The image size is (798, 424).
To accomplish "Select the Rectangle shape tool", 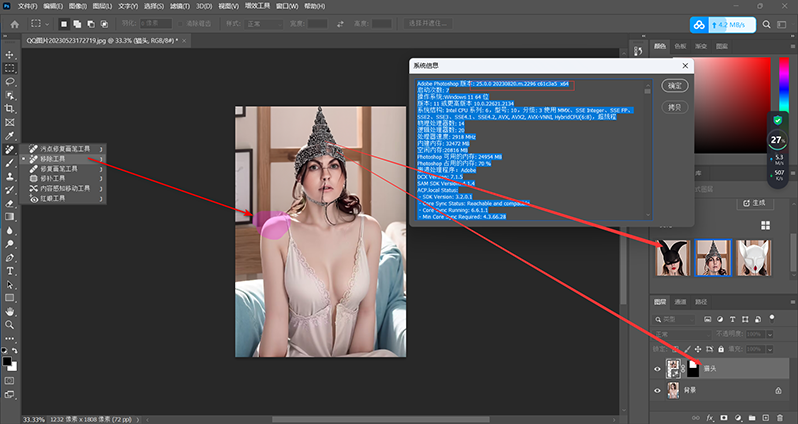I will point(10,298).
